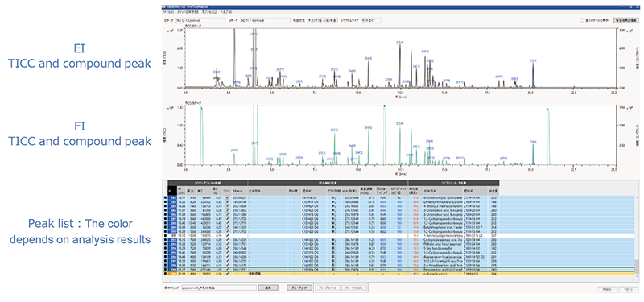The image size is (644, 302).
Task: Select the 'Adamantane-1-carboxamide' cell
Action: click(x=444, y=257)
